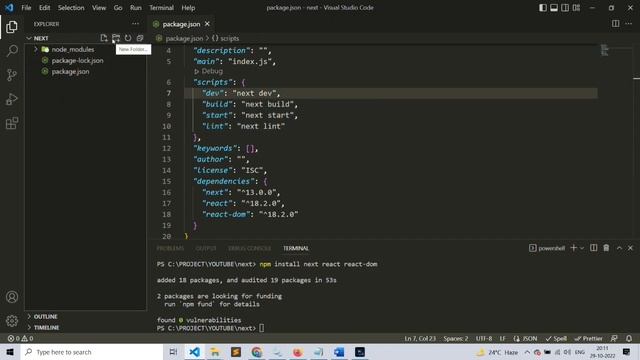Click errors and warnings count in status bar
This screenshot has width=640, height=360.
(20, 338)
